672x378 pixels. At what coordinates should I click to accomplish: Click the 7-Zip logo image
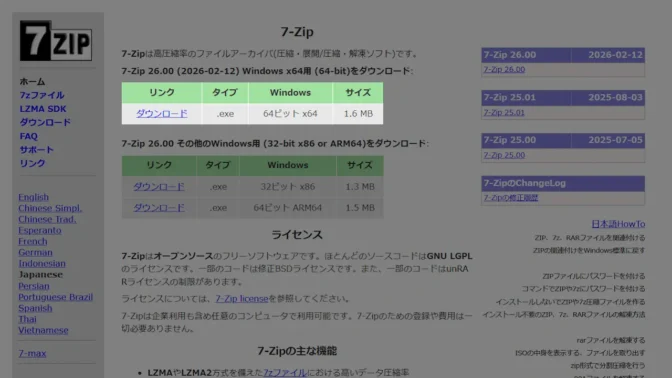click(56, 41)
